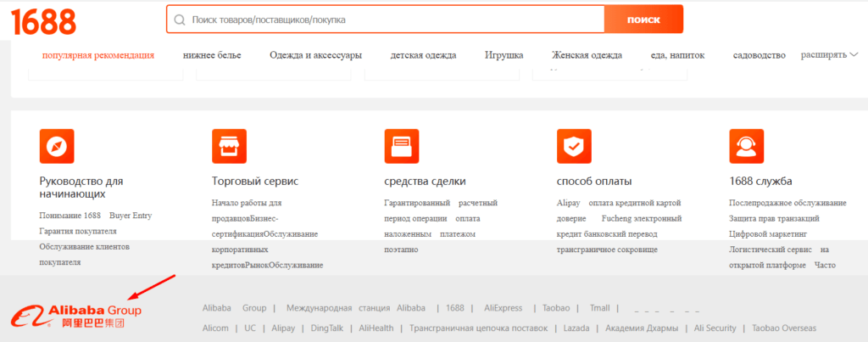Click the Alibaba Group footer logo

click(x=75, y=316)
